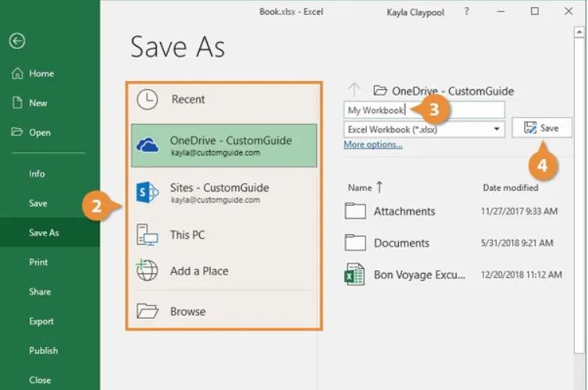Screen dimensions: 588x390
Task: Sort by Date modified column header
Action: [510, 188]
